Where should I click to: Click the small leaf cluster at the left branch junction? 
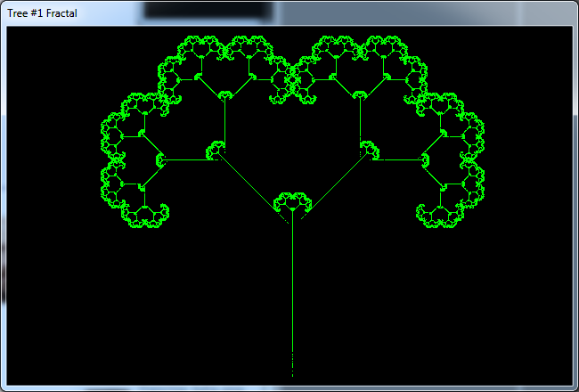pyautogui.click(x=216, y=150)
